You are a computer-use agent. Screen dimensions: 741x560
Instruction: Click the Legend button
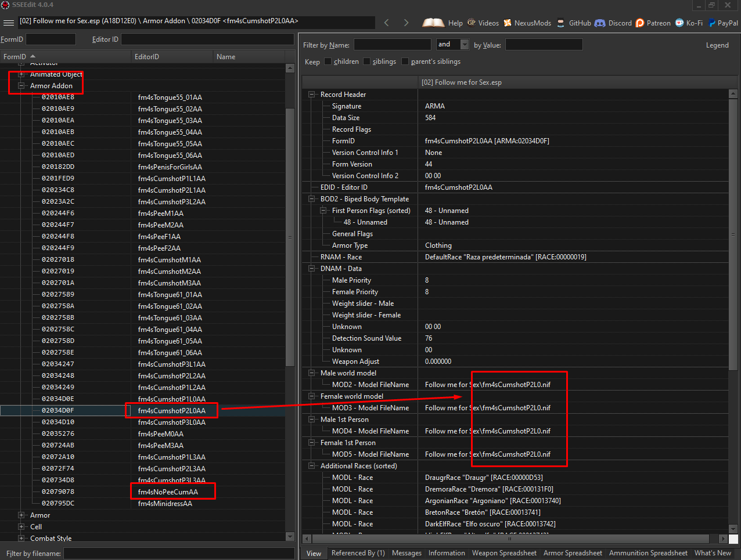pos(717,45)
